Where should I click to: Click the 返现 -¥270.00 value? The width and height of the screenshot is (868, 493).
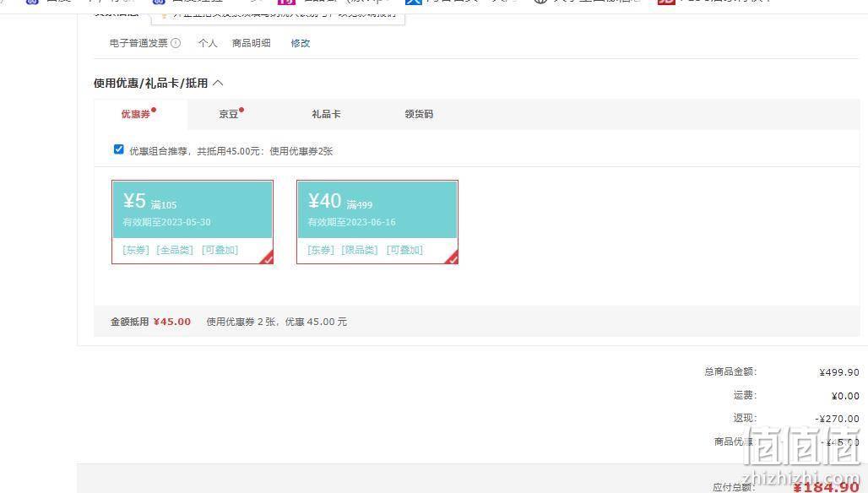coord(837,419)
